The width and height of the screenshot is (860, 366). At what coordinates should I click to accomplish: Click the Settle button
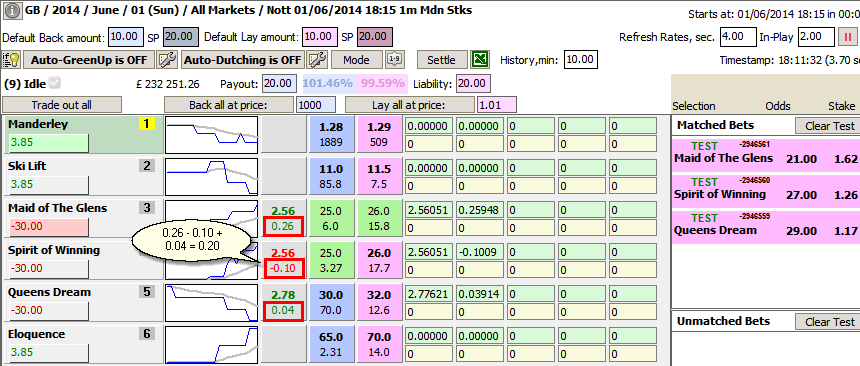pyautogui.click(x=441, y=60)
